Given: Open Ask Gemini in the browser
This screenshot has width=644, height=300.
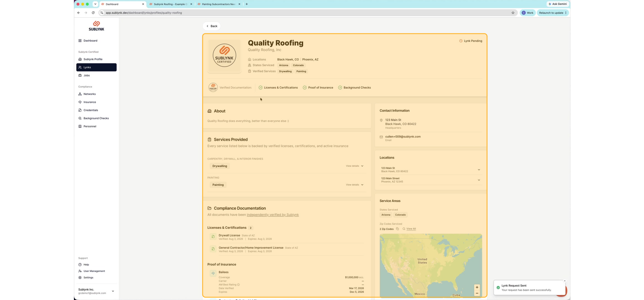Looking at the screenshot, I should point(557,4).
